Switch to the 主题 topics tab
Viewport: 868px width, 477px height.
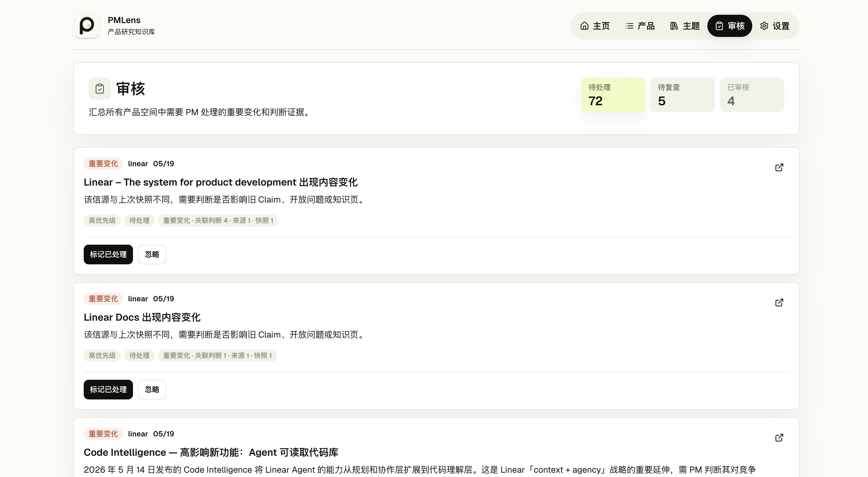[685, 26]
